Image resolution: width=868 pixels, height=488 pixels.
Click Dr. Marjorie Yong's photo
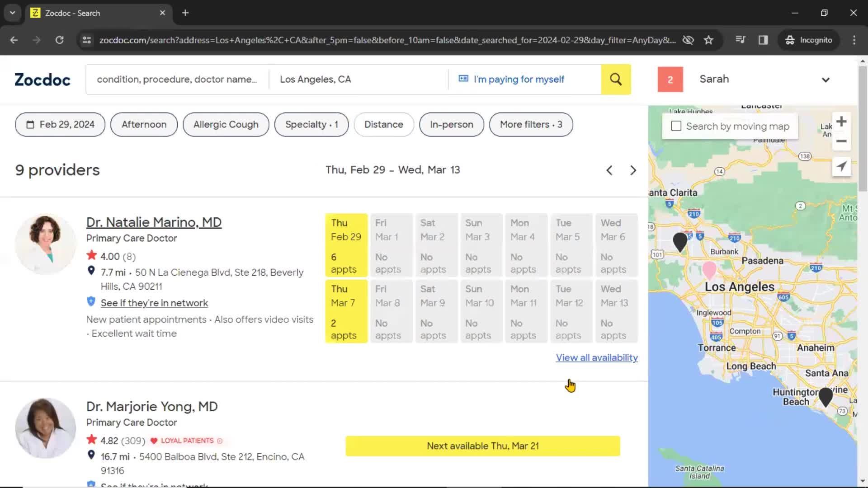coord(46,428)
